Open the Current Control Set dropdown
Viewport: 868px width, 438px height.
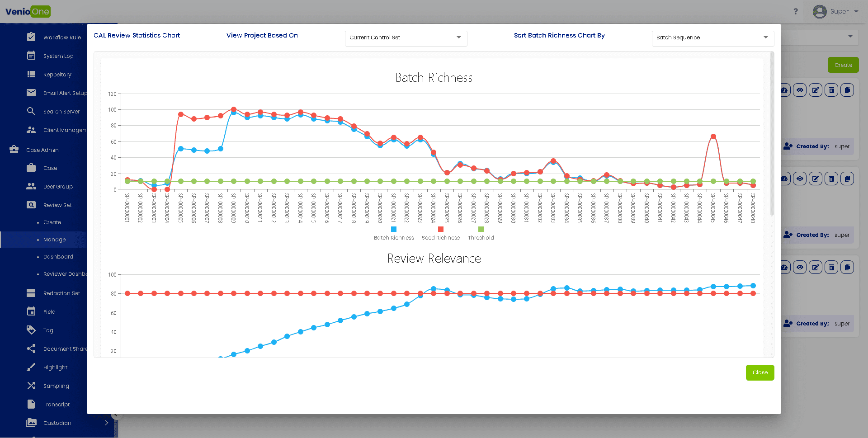pos(406,38)
